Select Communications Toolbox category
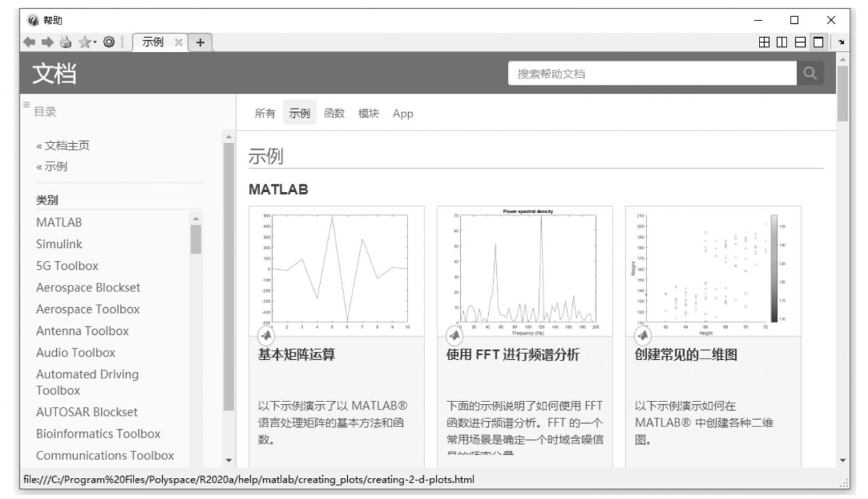Image resolution: width=868 pixels, height=499 pixels. pos(105,456)
